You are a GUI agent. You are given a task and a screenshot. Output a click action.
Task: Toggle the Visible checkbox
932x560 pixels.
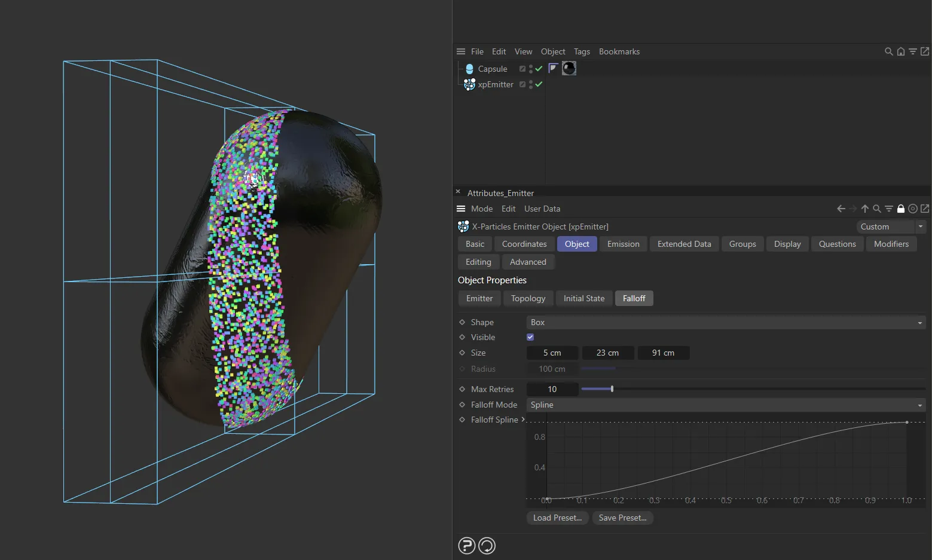[x=530, y=337]
